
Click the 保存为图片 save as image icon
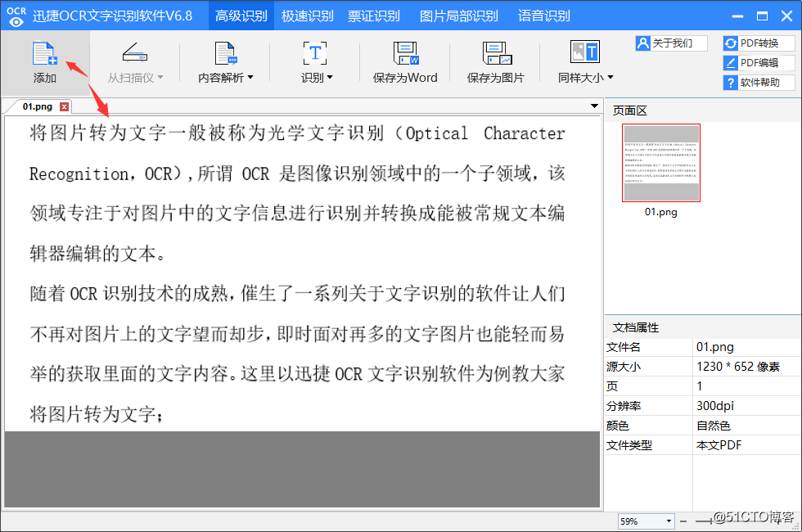pos(497,53)
